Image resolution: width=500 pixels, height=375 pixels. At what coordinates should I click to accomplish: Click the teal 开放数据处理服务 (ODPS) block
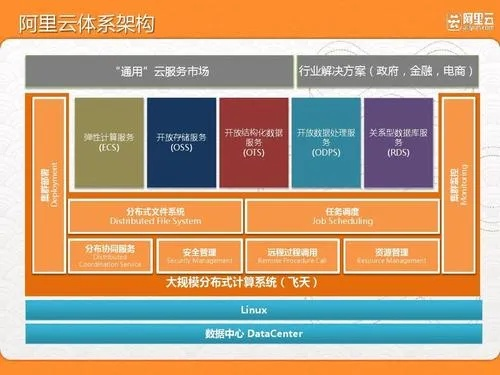point(326,143)
